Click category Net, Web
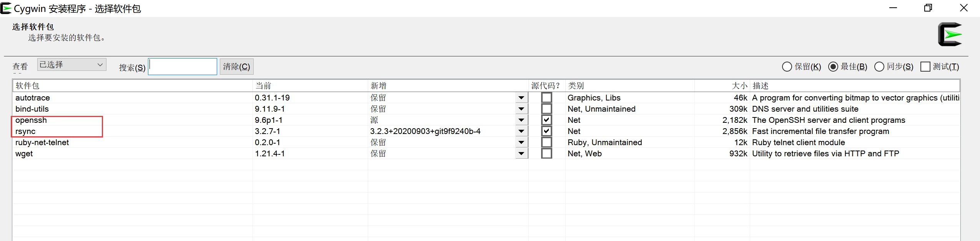The width and height of the screenshot is (980, 241). coord(585,154)
